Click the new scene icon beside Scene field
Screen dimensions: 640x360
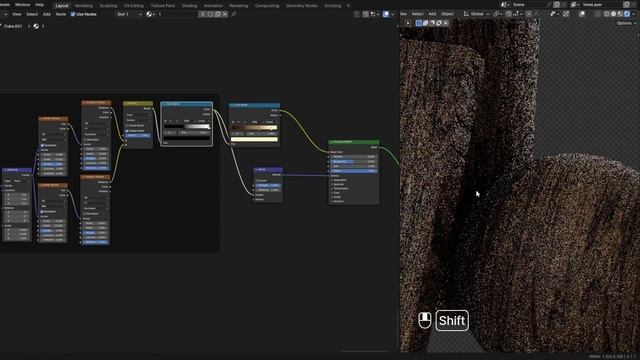(x=557, y=4)
